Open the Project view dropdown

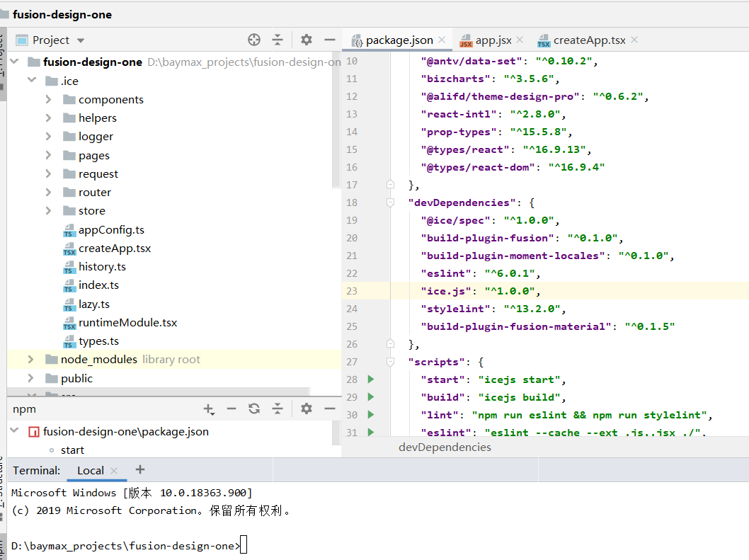click(x=80, y=40)
